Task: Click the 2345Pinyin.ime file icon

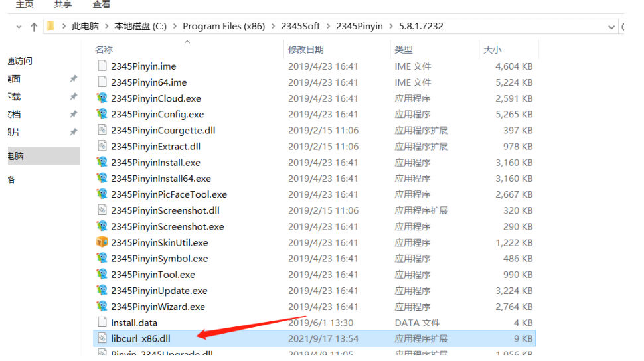Action: click(102, 66)
